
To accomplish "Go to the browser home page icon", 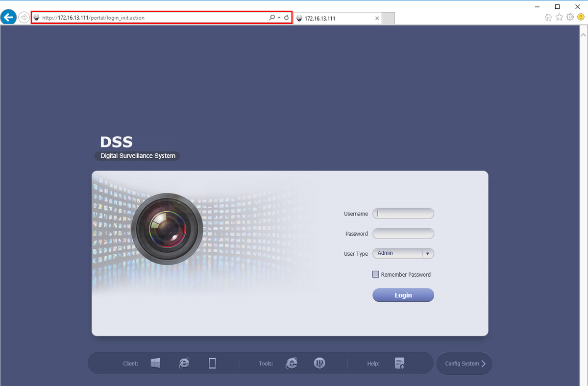I will [x=549, y=17].
